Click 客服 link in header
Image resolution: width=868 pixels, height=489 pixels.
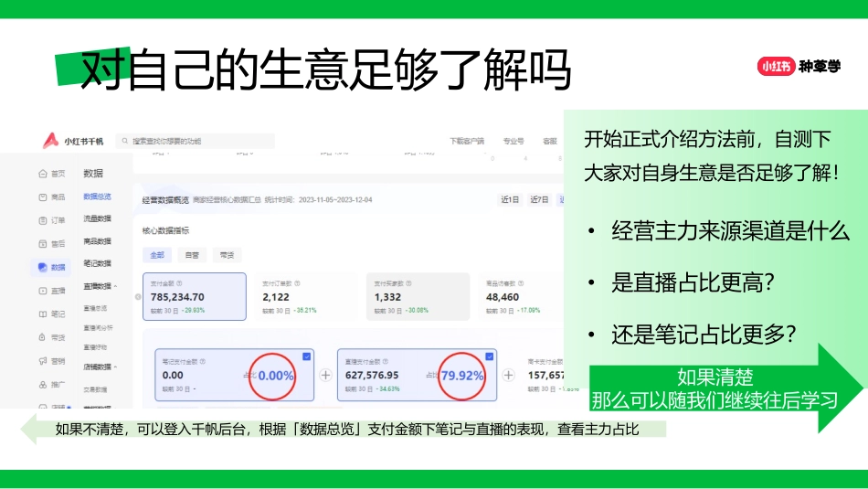(550, 142)
